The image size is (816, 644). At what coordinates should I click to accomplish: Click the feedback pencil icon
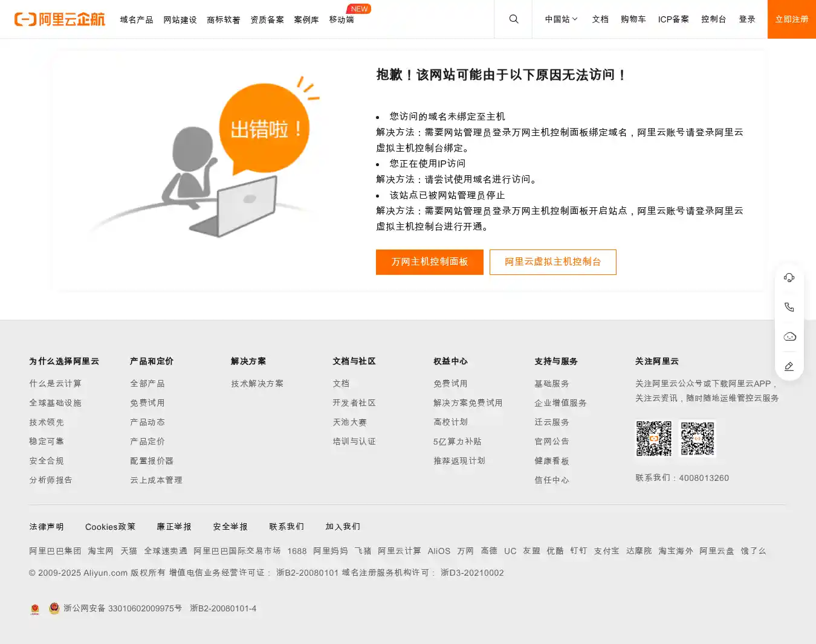(789, 367)
